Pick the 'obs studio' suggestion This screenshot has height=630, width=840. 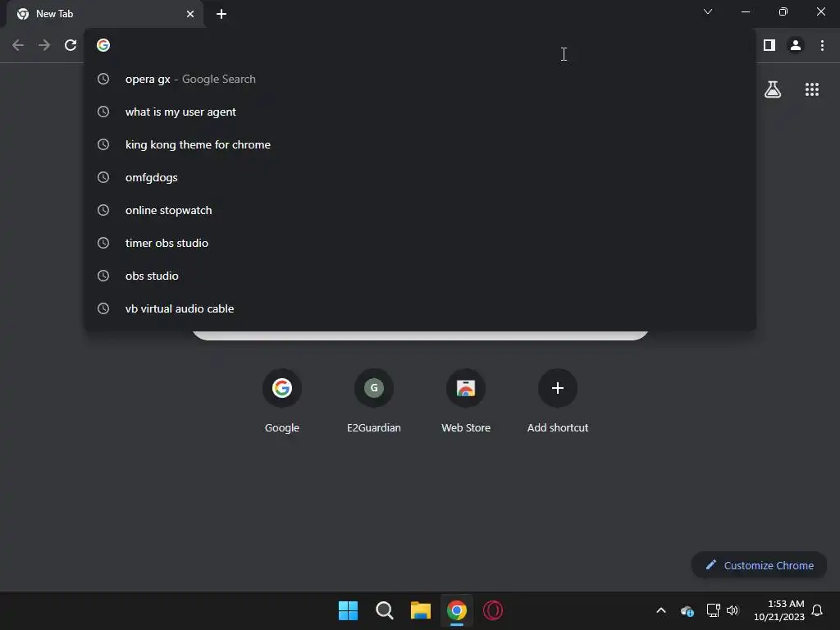(x=420, y=276)
